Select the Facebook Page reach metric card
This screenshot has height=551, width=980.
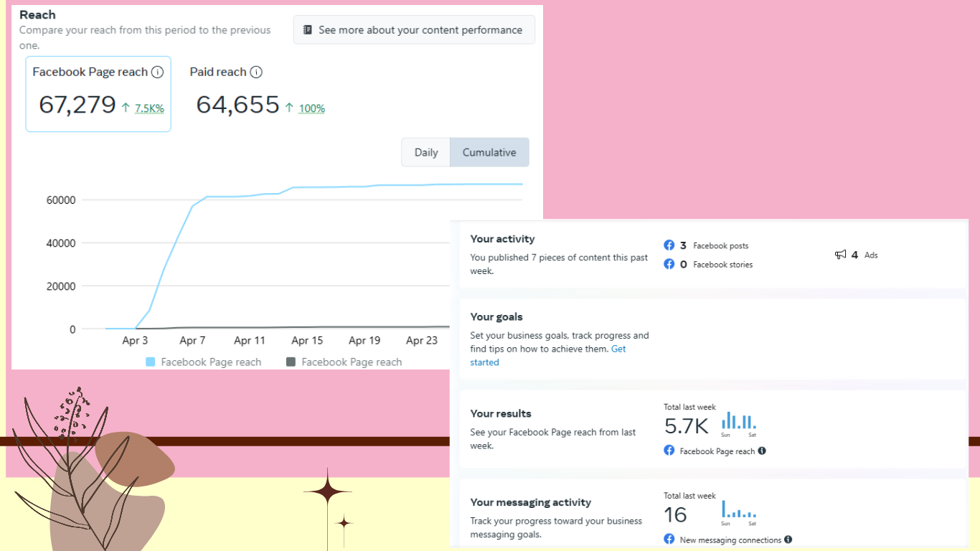[98, 94]
